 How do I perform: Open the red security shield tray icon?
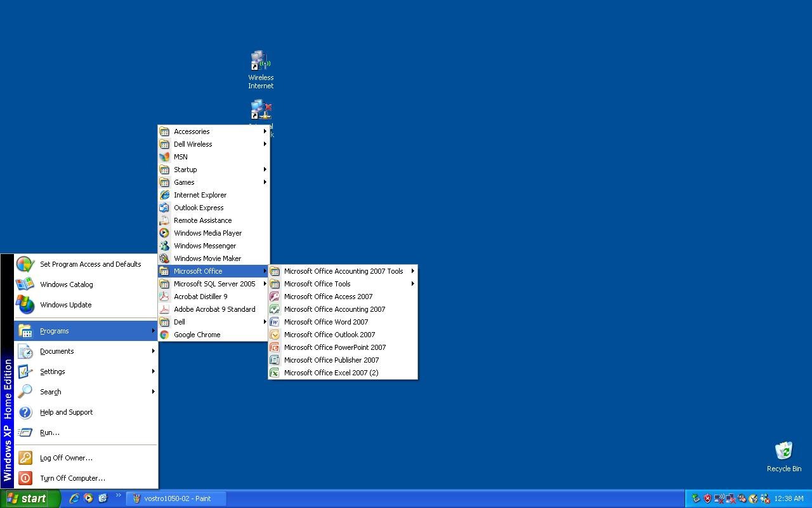click(x=707, y=498)
